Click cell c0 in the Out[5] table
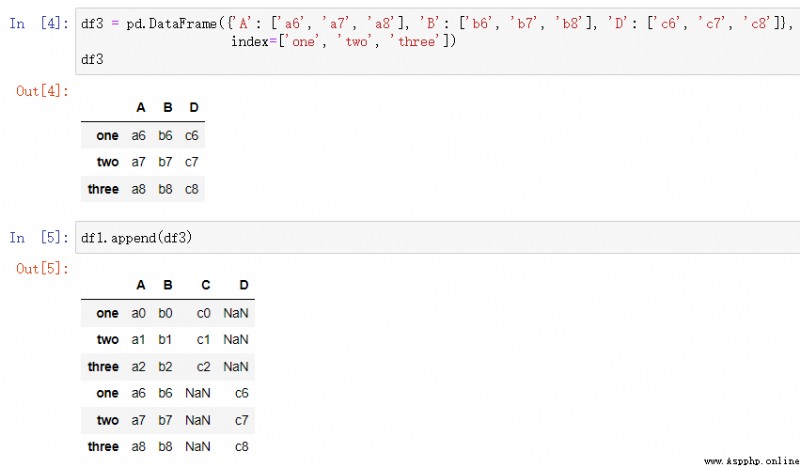 pos(204,313)
